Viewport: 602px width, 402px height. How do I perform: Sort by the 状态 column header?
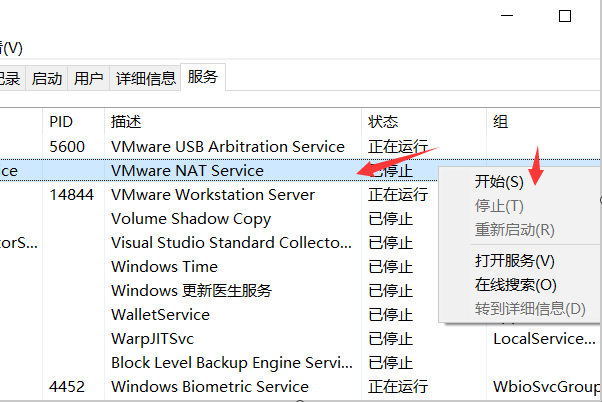(424, 122)
